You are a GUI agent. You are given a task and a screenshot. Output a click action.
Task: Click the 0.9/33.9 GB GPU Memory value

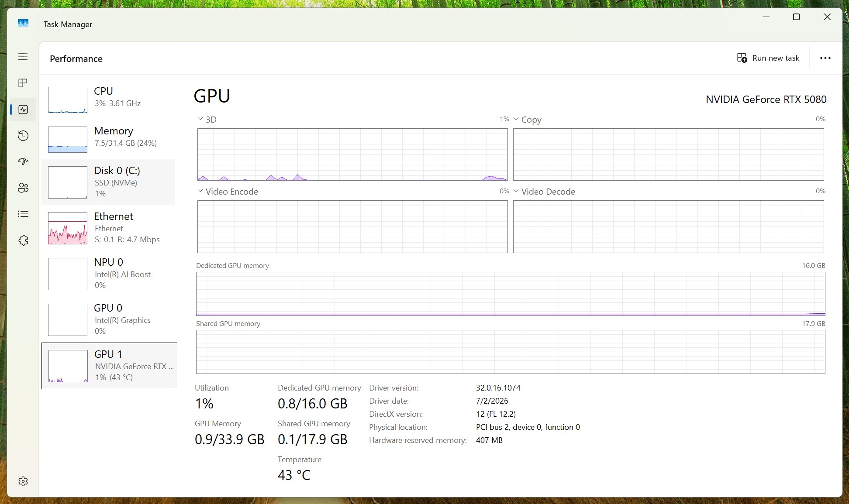(x=230, y=439)
